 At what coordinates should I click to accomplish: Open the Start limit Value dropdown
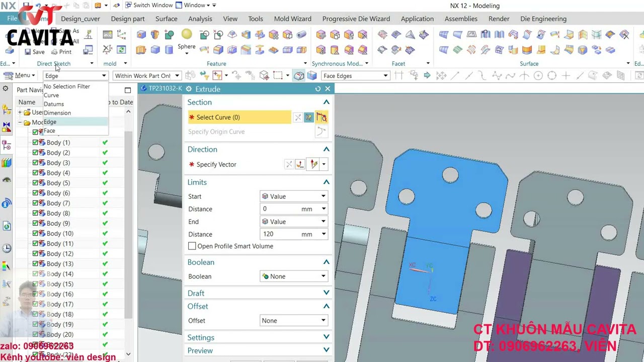(294, 196)
